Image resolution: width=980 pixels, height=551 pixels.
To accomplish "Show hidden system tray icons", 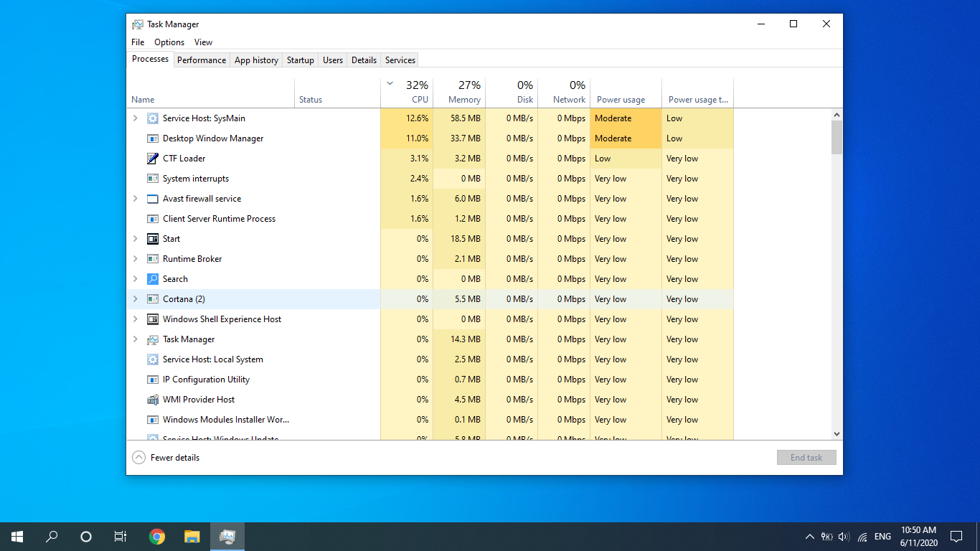I will (x=810, y=537).
